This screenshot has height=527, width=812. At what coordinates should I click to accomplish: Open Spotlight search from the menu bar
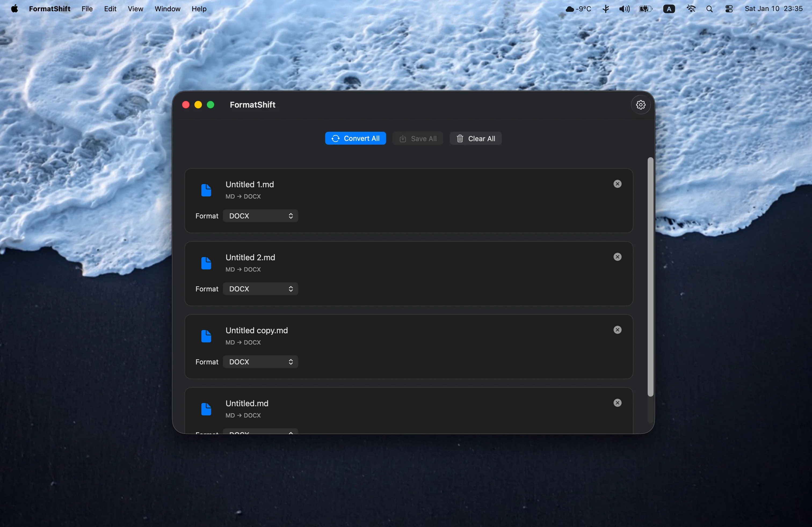tap(710, 9)
